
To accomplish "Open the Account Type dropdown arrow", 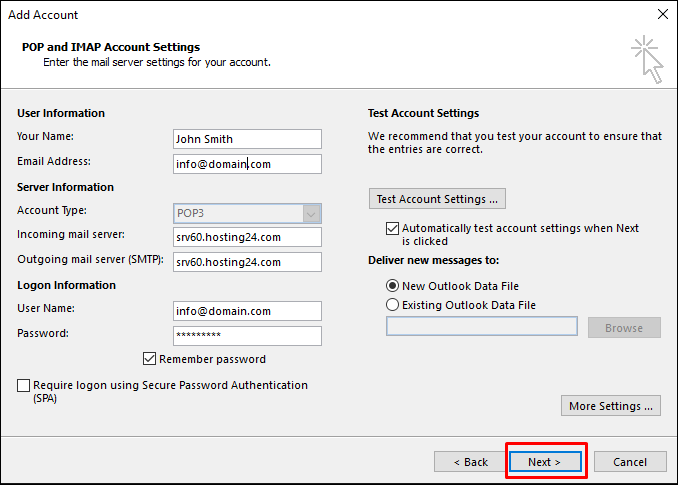I will click(x=311, y=213).
